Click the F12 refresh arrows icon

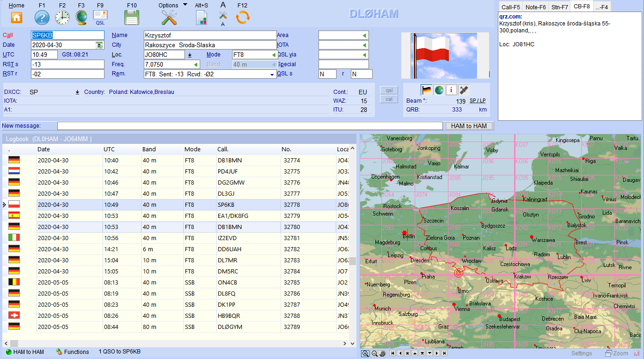coord(243,18)
